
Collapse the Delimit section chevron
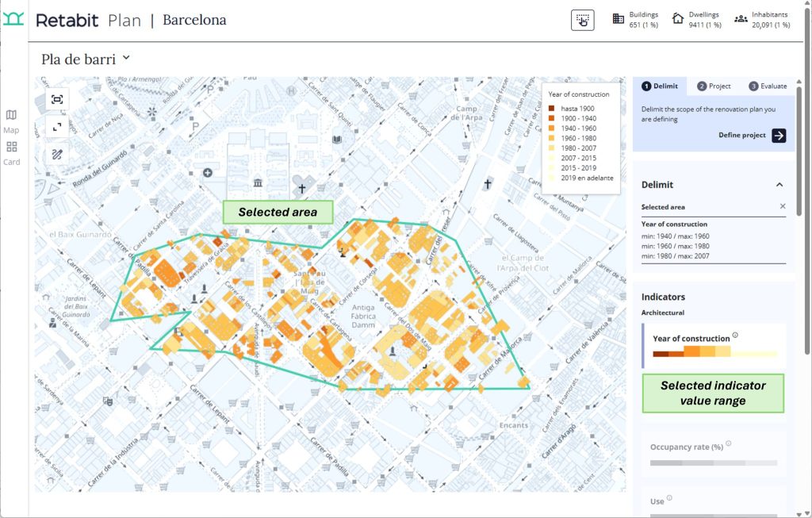[x=779, y=185]
